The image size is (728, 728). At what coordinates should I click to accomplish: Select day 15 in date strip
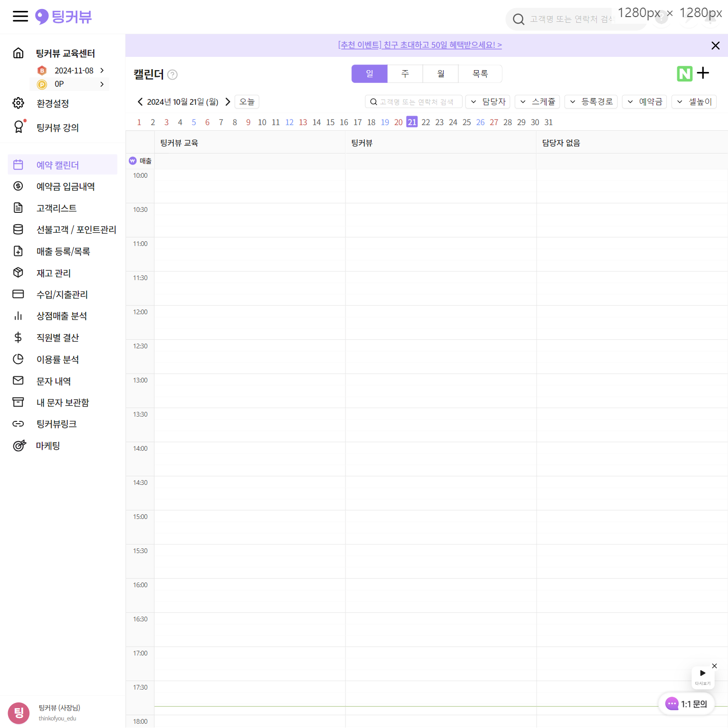(330, 122)
